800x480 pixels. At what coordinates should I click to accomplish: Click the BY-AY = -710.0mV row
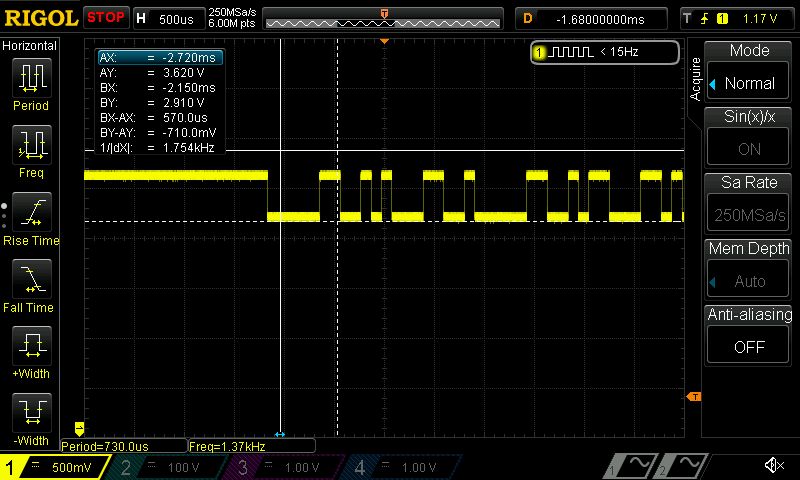[x=160, y=133]
